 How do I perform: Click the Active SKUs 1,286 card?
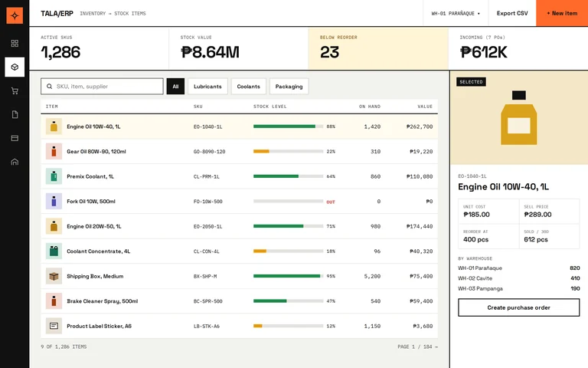99,48
